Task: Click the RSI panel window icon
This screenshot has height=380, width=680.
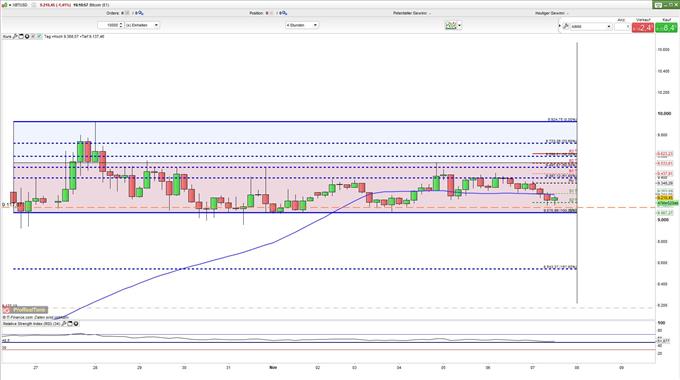Action: (x=70, y=324)
